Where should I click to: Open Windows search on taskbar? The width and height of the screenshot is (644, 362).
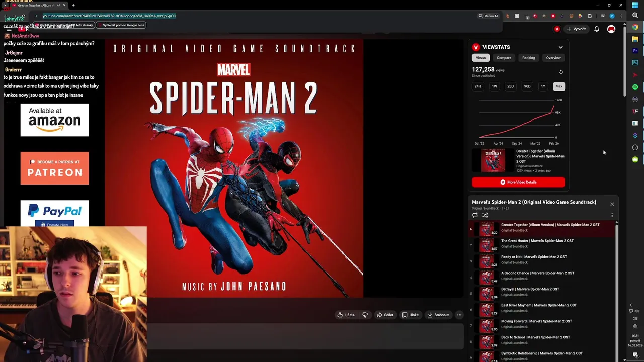635,16
